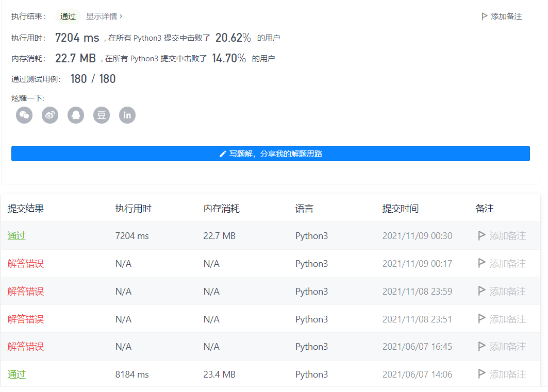
Task: Add note to 2021/11/09 00:17 submission
Action: [502, 264]
